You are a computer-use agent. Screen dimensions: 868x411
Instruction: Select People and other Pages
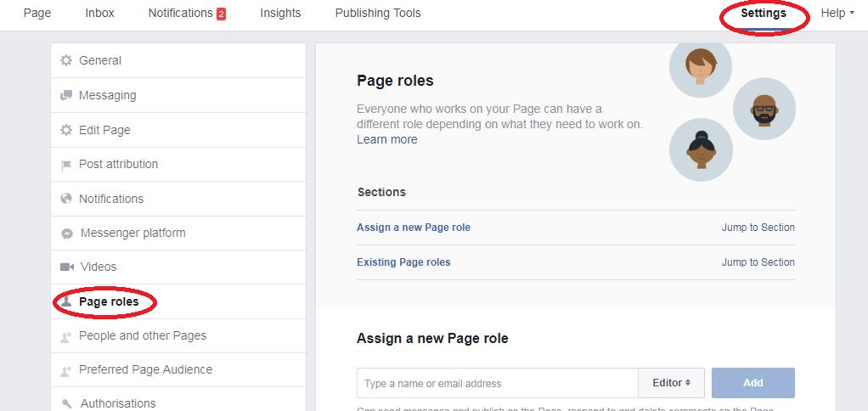(143, 335)
